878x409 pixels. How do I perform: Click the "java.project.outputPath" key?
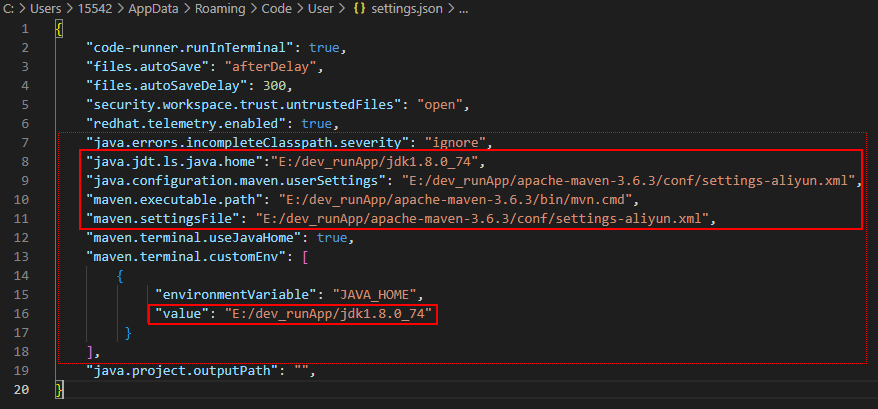(182, 370)
